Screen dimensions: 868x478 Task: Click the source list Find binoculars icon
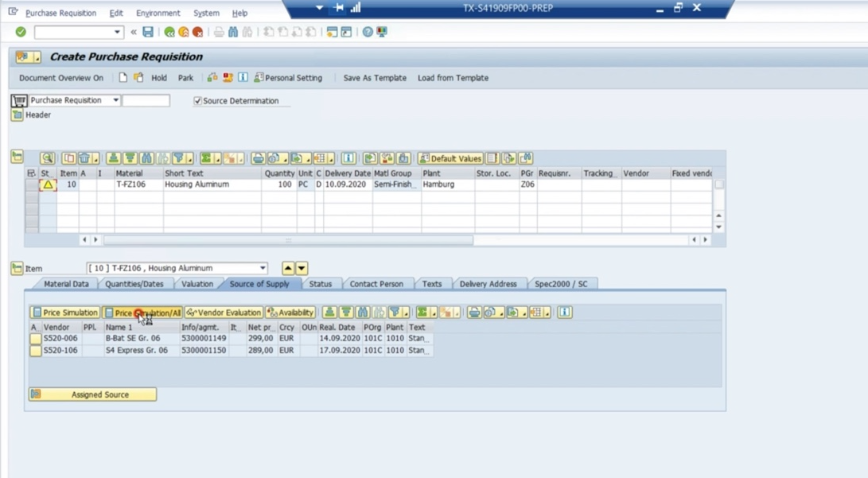click(x=363, y=312)
